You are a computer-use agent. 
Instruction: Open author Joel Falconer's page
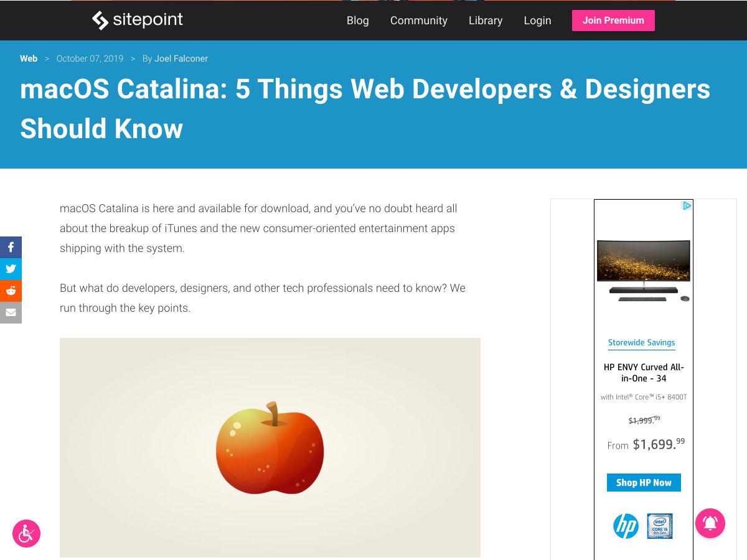[181, 58]
